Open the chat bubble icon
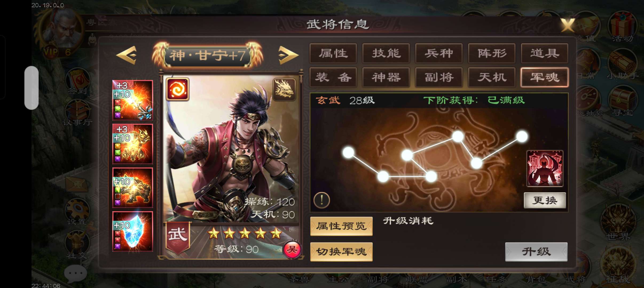Image resolution: width=644 pixels, height=288 pixels. click(x=76, y=273)
